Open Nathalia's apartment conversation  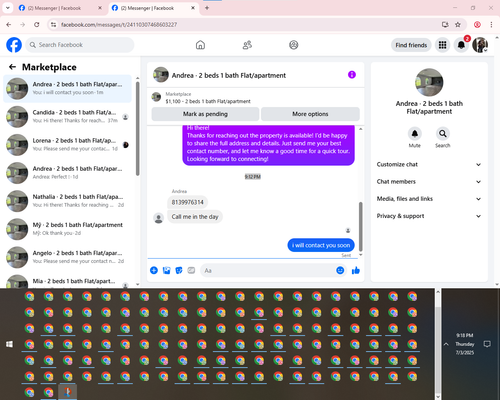67,201
